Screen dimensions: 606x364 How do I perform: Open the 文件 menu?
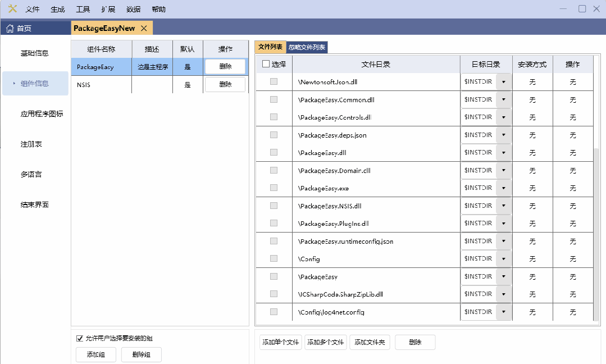(33, 10)
